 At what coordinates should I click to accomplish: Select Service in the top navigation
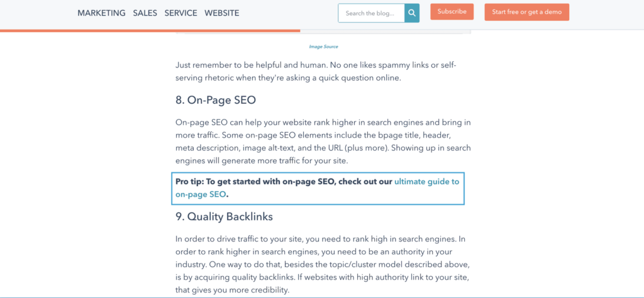180,13
